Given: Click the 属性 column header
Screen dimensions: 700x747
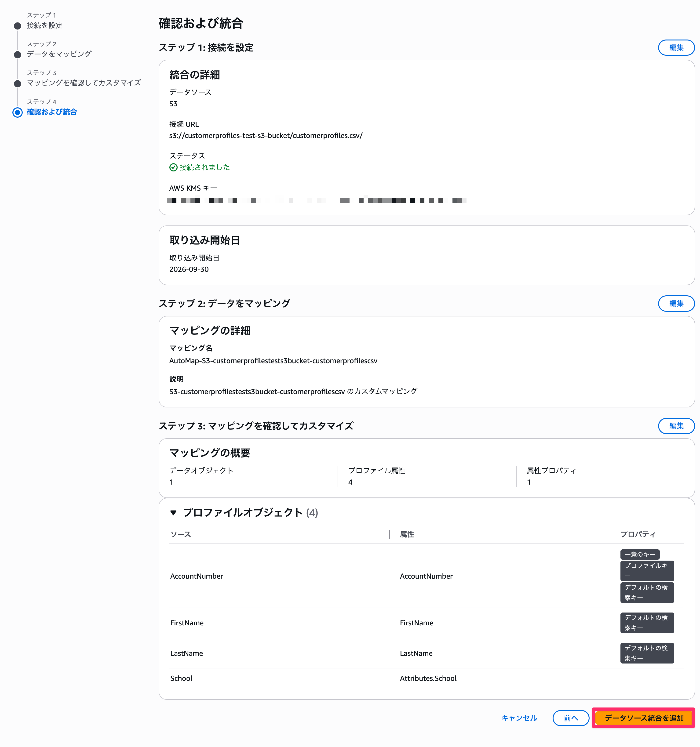Looking at the screenshot, I should (407, 534).
